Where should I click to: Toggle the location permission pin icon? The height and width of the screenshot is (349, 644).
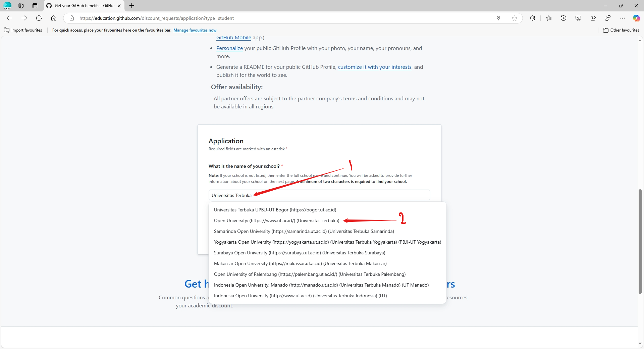[x=499, y=18]
